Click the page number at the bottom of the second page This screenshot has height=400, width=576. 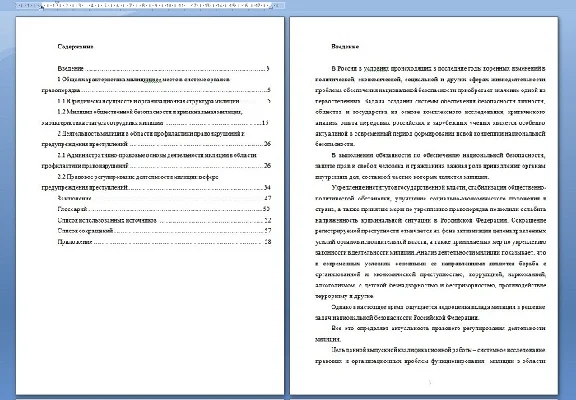point(430,383)
